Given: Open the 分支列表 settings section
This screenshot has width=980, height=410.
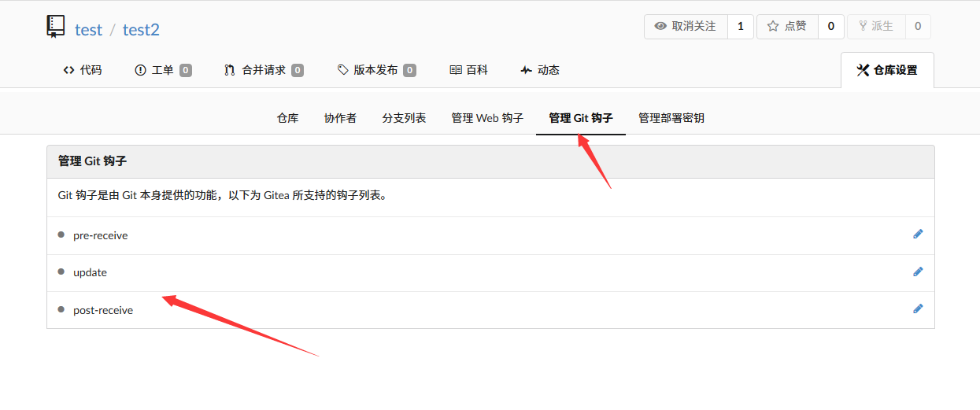Looking at the screenshot, I should point(404,118).
